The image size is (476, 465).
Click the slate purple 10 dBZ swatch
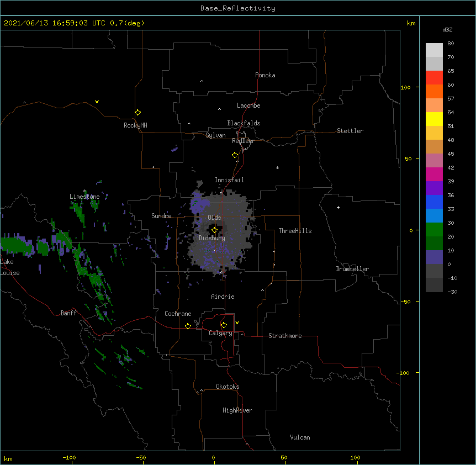coord(434,257)
